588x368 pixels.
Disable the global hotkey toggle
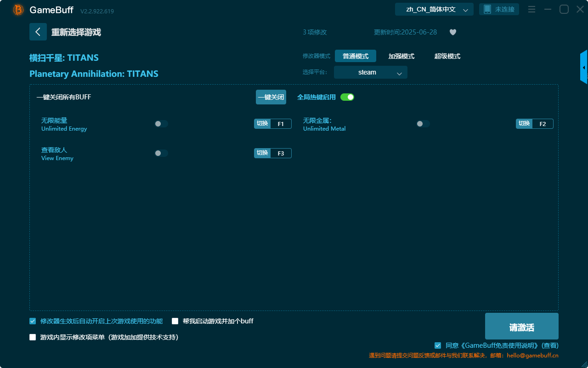coord(347,97)
